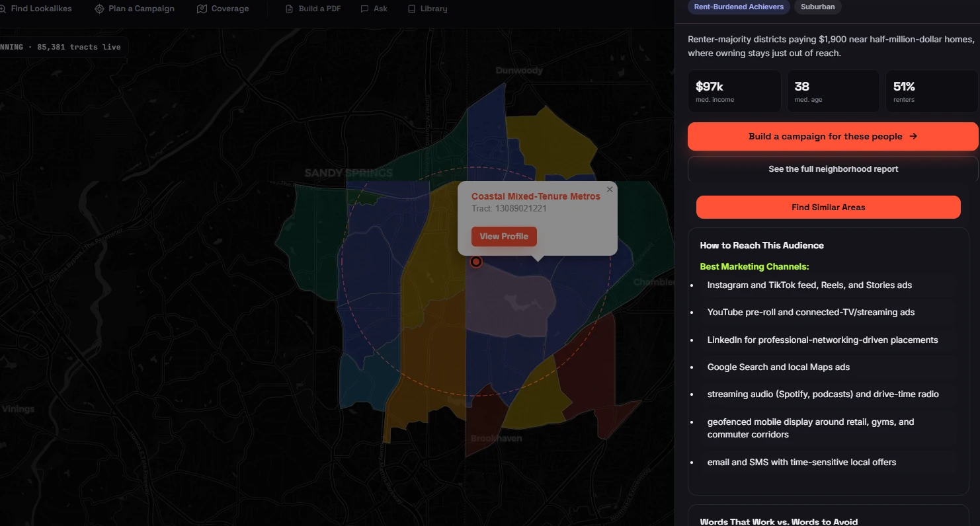This screenshot has height=526, width=980.
Task: Open the Library nav item
Action: click(x=427, y=9)
